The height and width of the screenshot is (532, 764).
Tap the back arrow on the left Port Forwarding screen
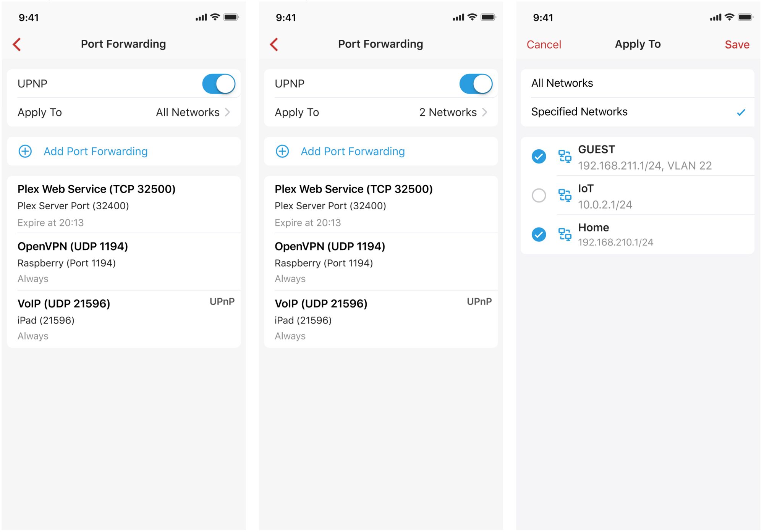click(17, 44)
